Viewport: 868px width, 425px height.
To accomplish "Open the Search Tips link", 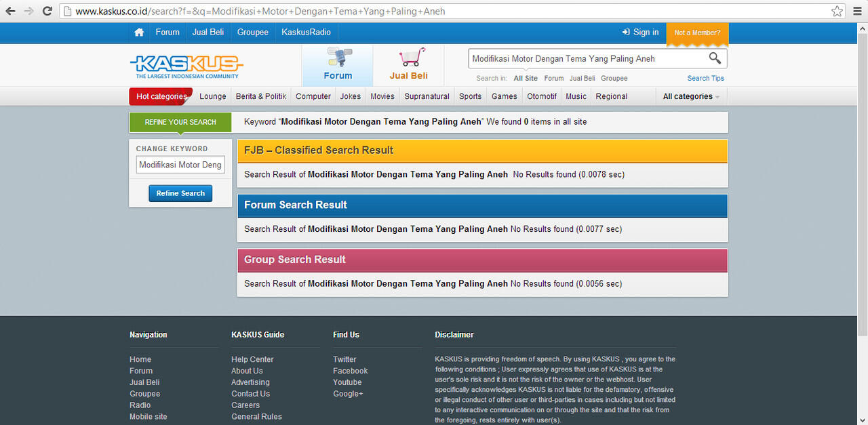I will [x=705, y=79].
